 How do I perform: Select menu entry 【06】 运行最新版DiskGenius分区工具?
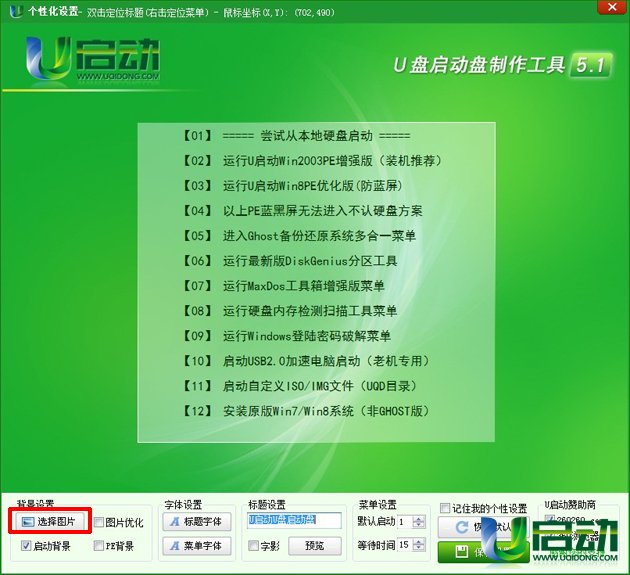(289, 261)
